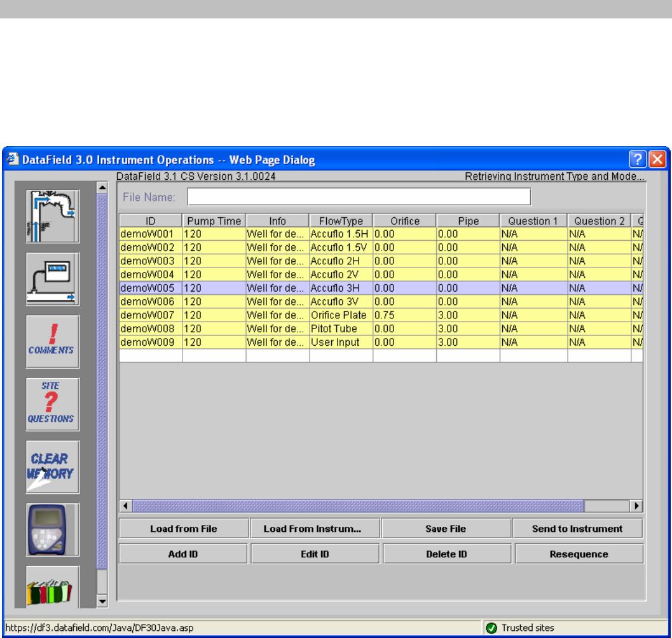Click the well piping diagram icon
Image resolution: width=672 pixels, height=638 pixels.
tap(53, 216)
